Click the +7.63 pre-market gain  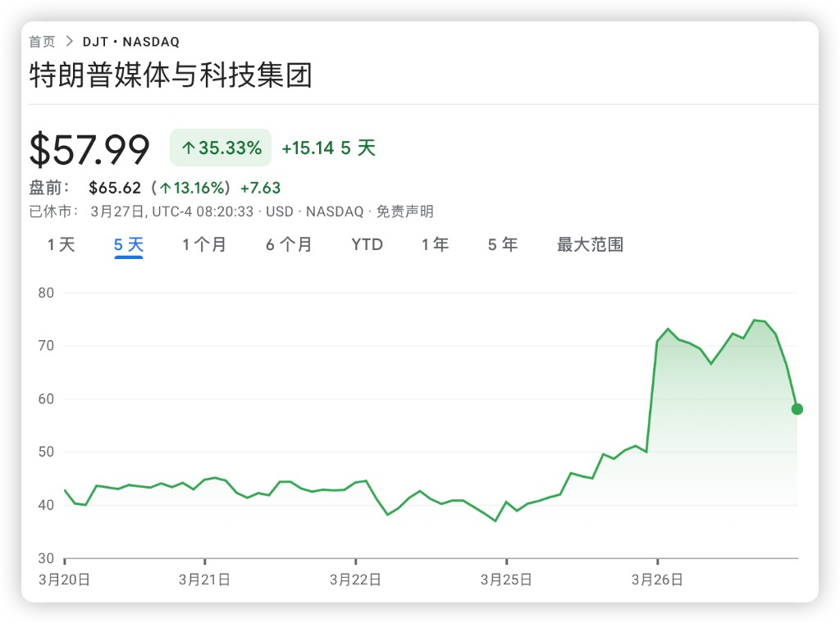click(260, 188)
